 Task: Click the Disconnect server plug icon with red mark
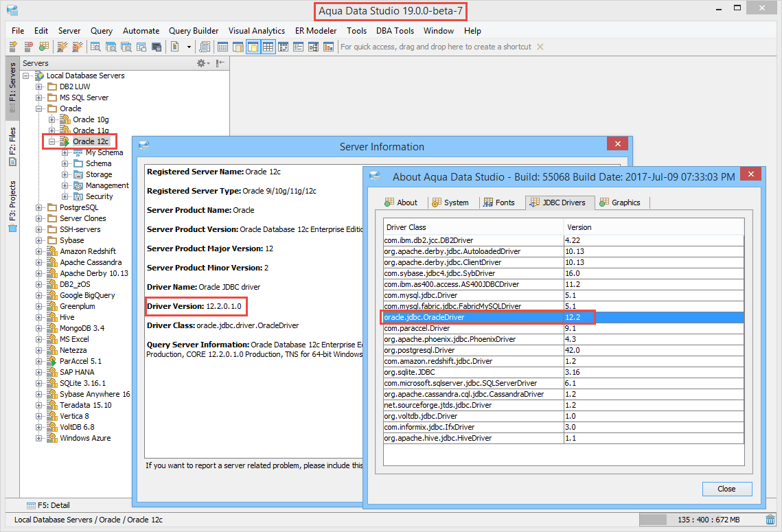coord(78,47)
